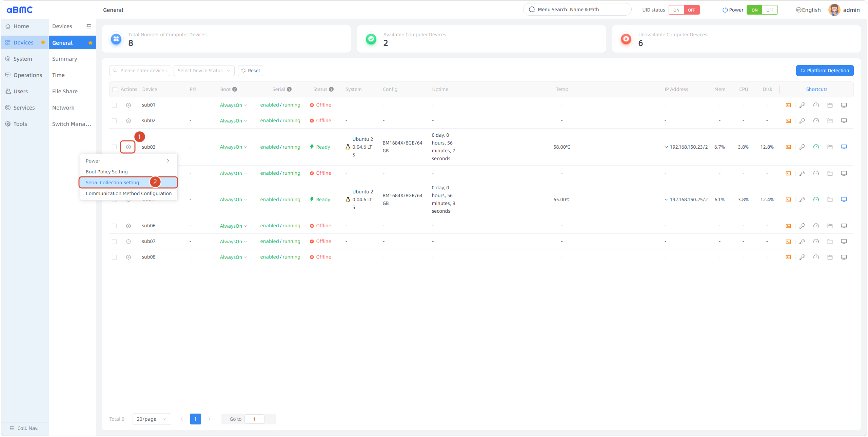Open the English language selector
The image size is (868, 437).
[x=808, y=10]
